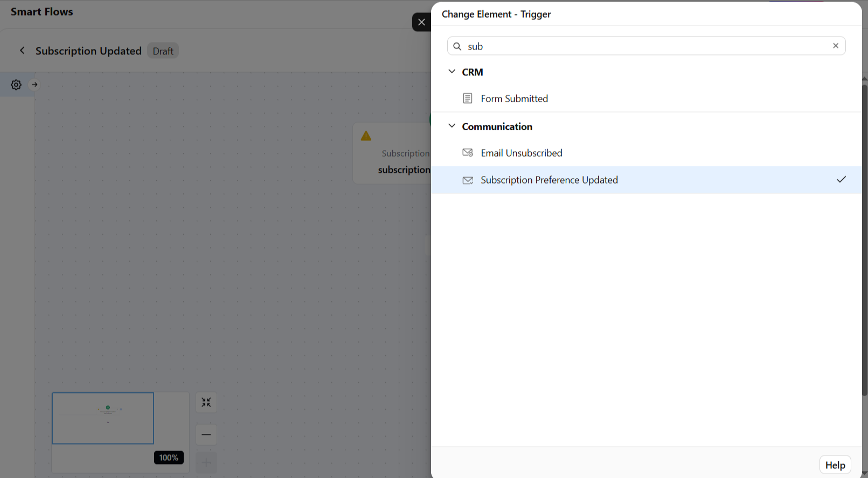Click the panel vertical scrollbar
This screenshot has width=868, height=478.
pyautogui.click(x=865, y=241)
